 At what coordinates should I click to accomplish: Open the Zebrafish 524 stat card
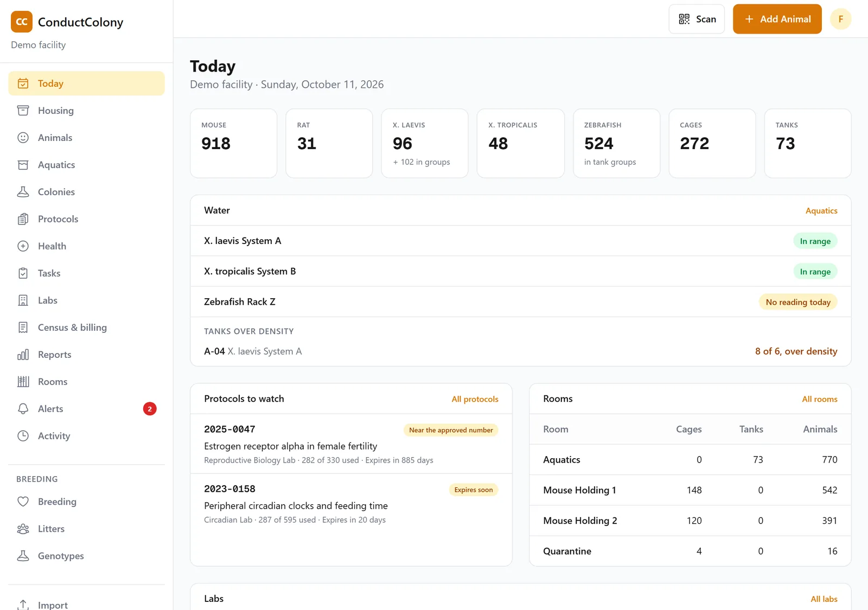pos(617,143)
